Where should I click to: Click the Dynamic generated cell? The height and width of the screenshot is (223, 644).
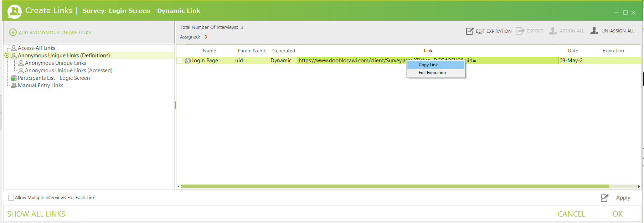click(x=281, y=61)
